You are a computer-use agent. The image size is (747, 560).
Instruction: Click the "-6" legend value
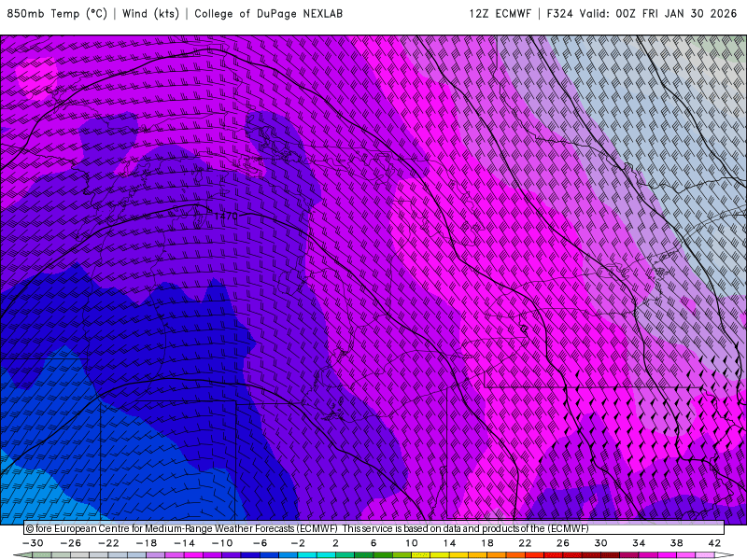pos(261,543)
